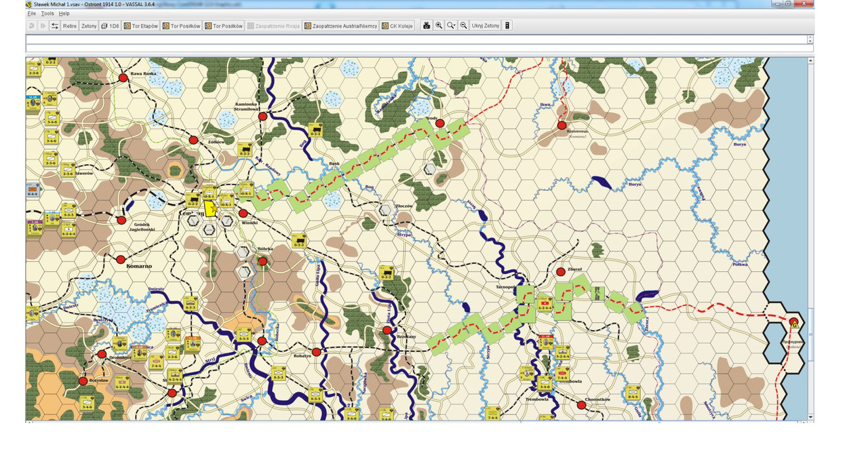Click the Brody red city dot
Screen dimensions: 868x470
tap(439, 123)
